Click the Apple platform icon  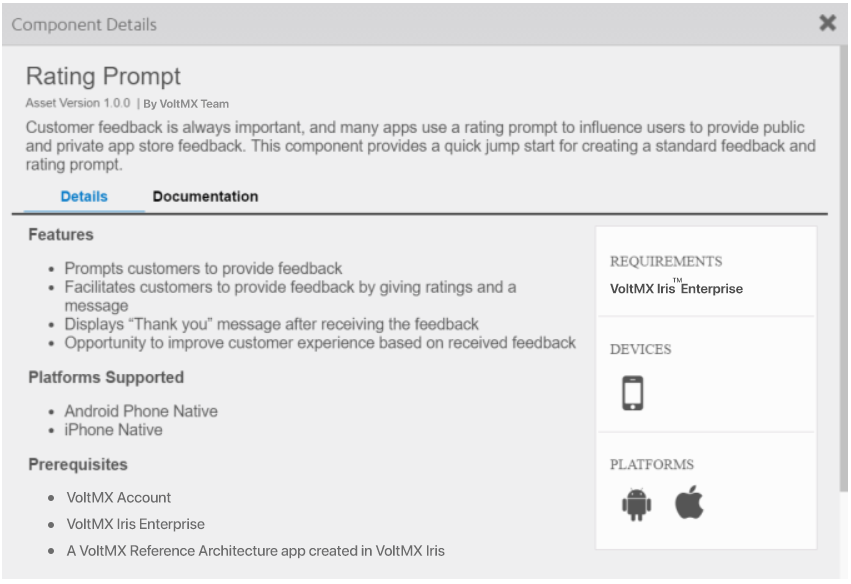click(689, 502)
